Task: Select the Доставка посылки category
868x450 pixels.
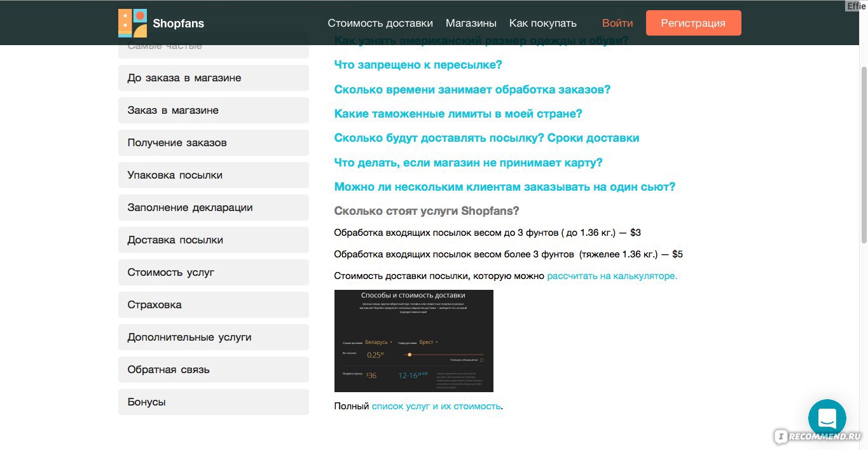Action: pos(214,240)
